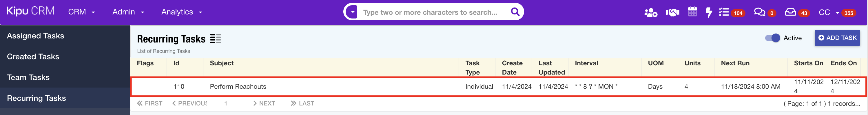Open the CC user menu
Image resolution: width=868 pixels, height=115 pixels.
(x=829, y=12)
